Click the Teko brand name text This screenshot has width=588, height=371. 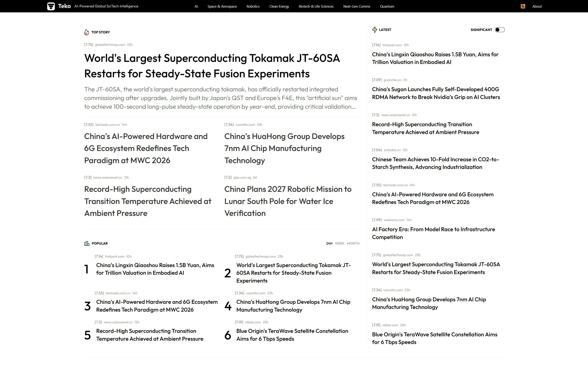click(x=65, y=6)
